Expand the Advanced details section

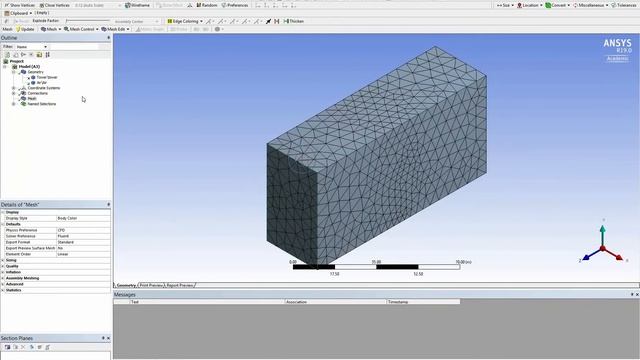pos(3,284)
